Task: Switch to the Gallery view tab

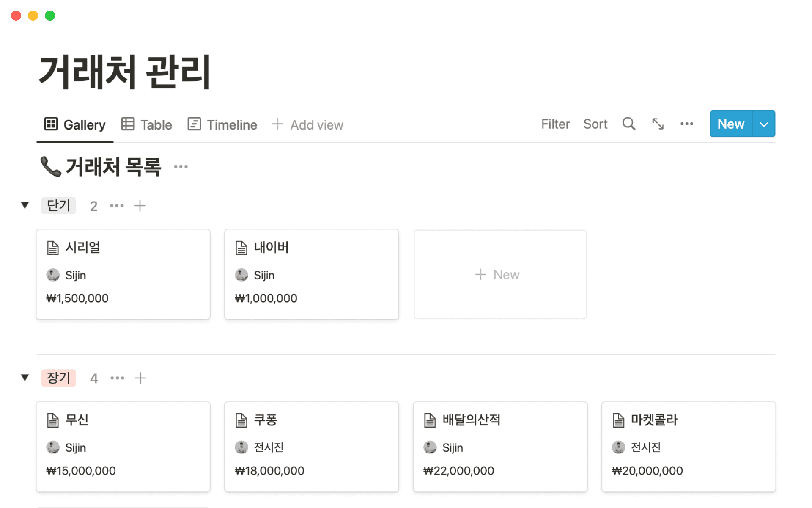Action: [75, 124]
